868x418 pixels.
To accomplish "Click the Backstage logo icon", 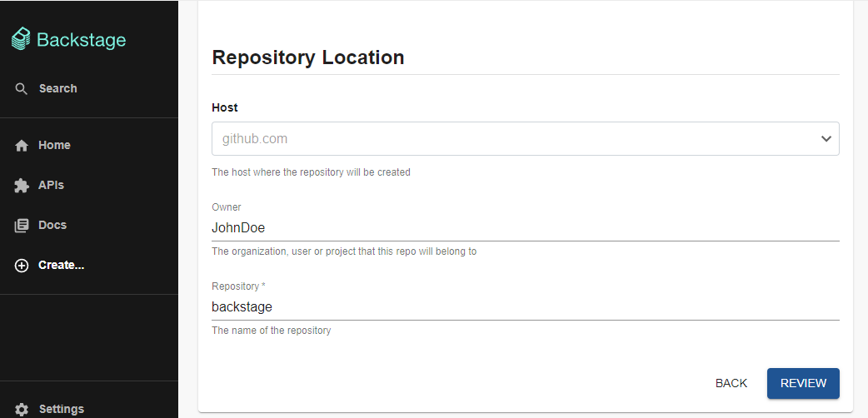I will (22, 40).
